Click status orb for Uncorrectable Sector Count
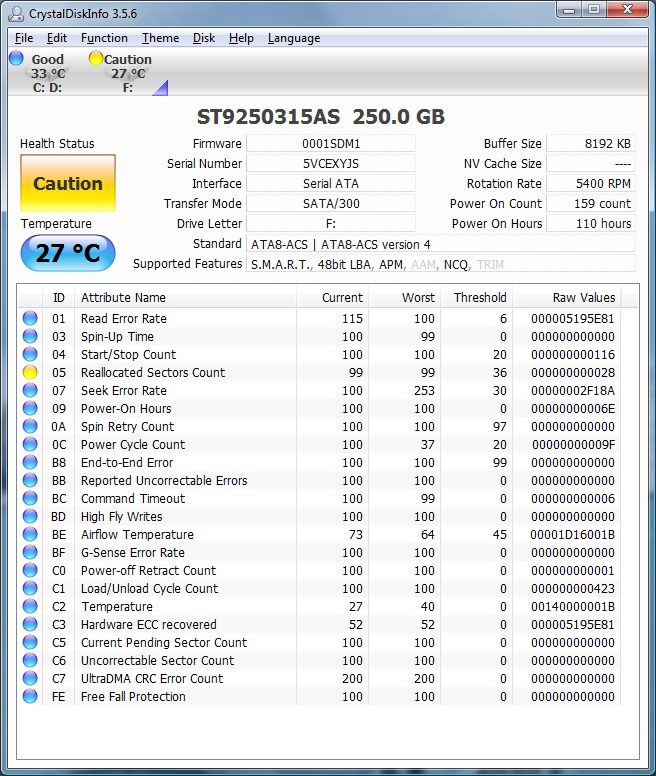The height and width of the screenshot is (776, 656). coord(30,660)
